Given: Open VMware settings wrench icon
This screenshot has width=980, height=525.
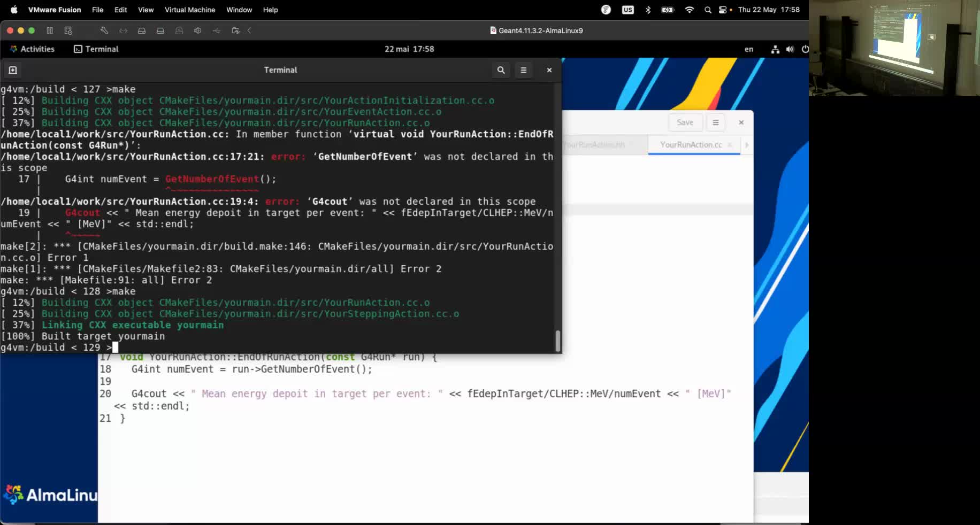Looking at the screenshot, I should pos(104,30).
